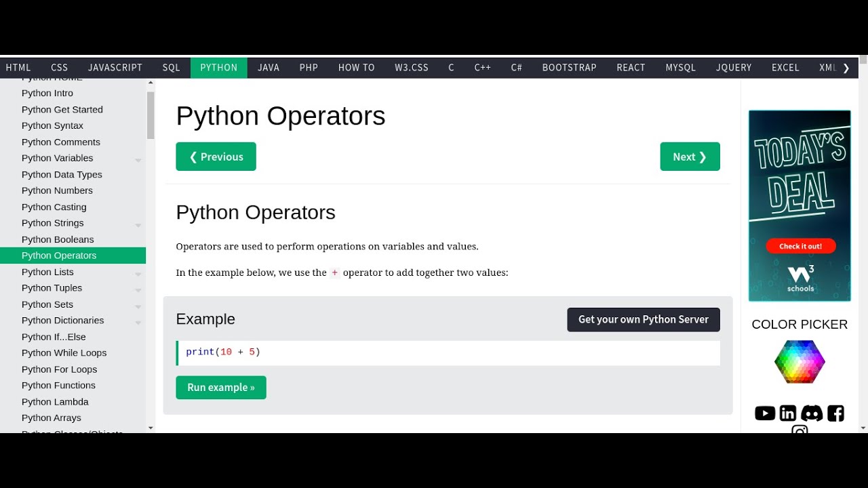Screen dimensions: 868x488
Task: Open Python Syntax in sidebar
Action: point(73,125)
